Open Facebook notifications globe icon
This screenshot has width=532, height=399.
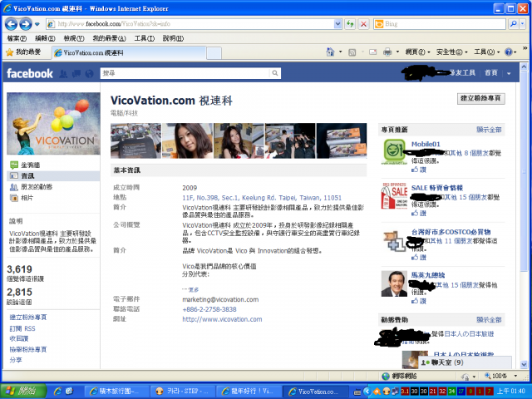(x=89, y=74)
